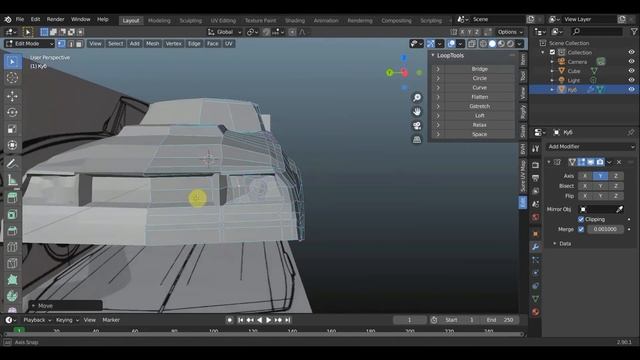Select the Transform tool
This screenshot has width=640, height=360.
tap(12, 145)
